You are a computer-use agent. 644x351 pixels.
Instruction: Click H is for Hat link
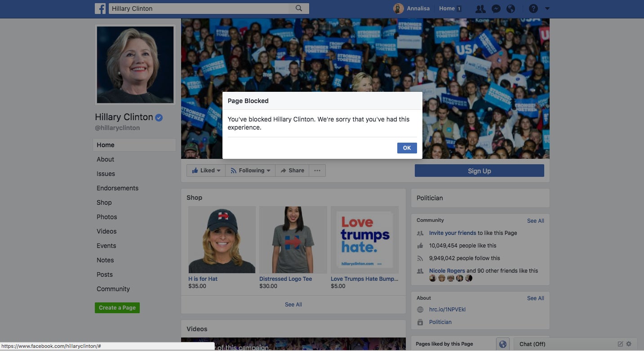click(203, 279)
